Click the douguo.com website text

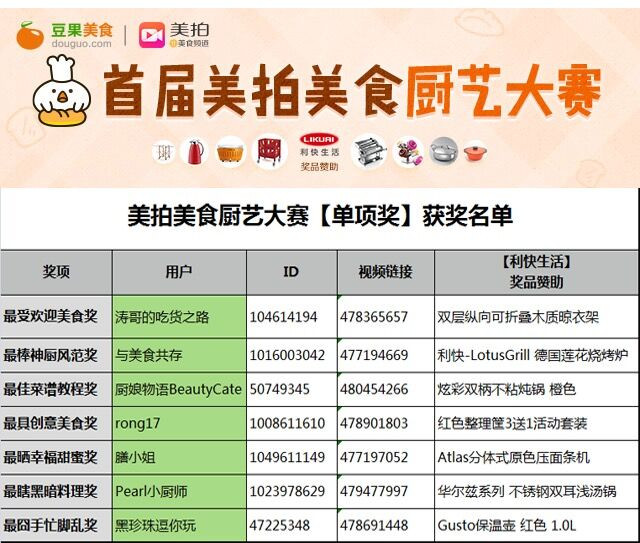(74, 43)
